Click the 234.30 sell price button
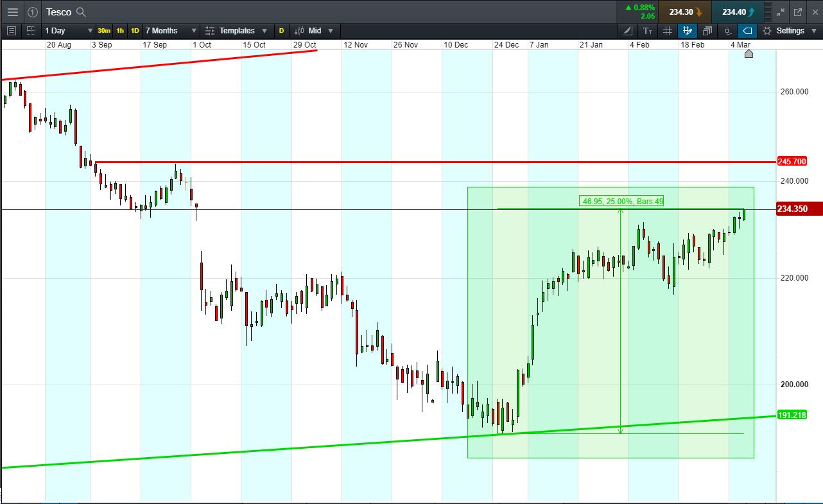Image resolution: width=823 pixels, height=504 pixels. tap(686, 12)
